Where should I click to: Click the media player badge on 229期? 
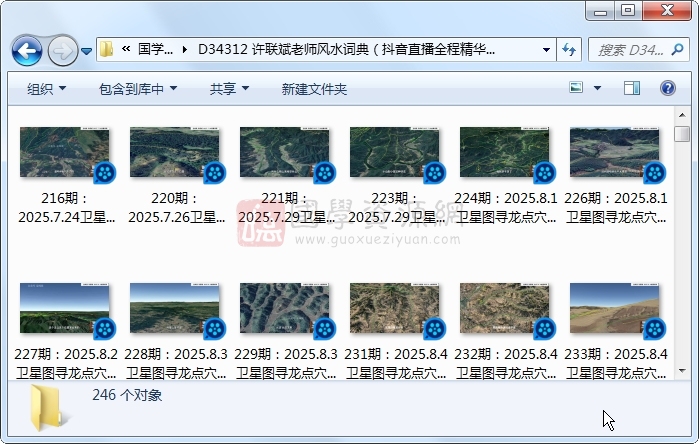coord(325,329)
